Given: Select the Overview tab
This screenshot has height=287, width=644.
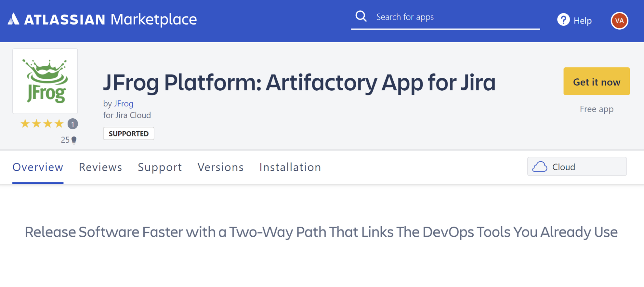Looking at the screenshot, I should point(38,167).
